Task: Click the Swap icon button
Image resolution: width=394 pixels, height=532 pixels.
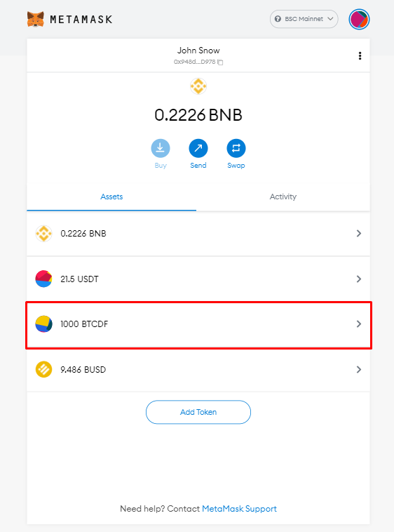Action: 236,148
